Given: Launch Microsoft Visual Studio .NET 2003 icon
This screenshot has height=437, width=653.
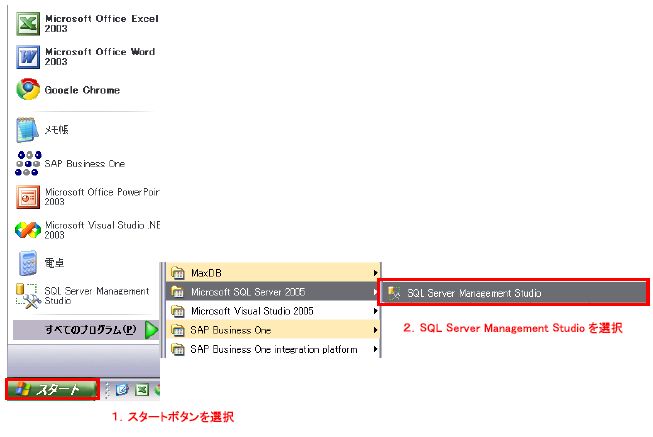Looking at the screenshot, I should (x=28, y=230).
